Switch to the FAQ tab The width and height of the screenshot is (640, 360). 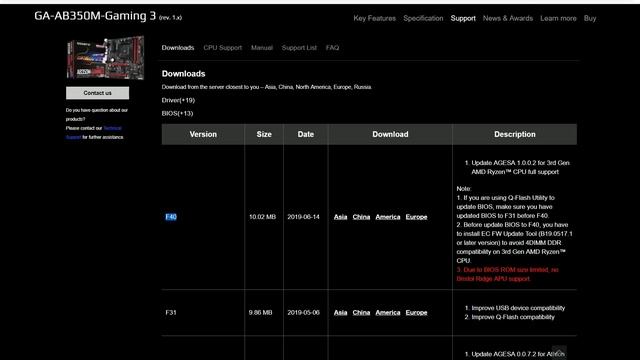tap(332, 48)
